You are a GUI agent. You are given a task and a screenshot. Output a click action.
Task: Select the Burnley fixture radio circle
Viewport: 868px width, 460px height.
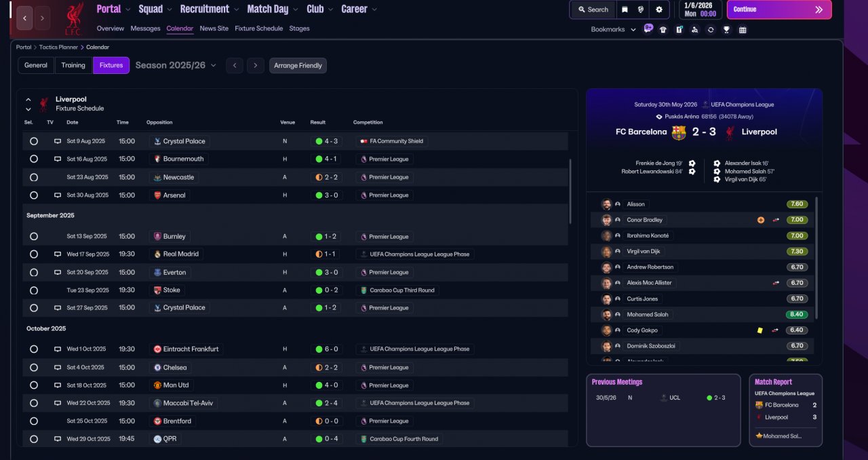[34, 237]
